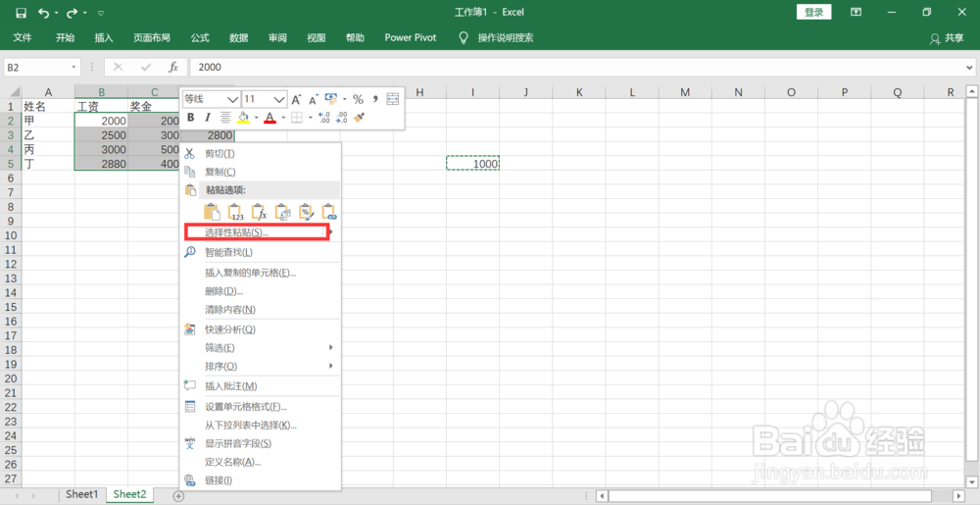
Task: Apply red font color
Action: (270, 117)
